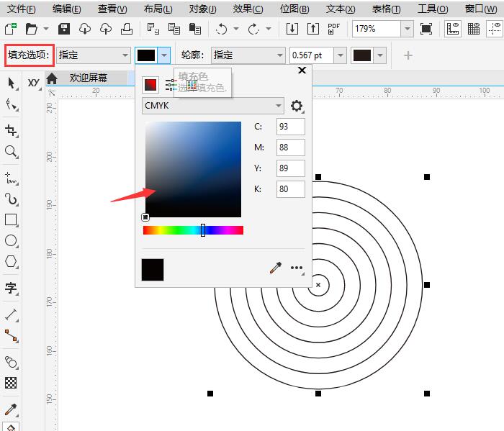Click the K value field
This screenshot has width=504, height=431.
tap(291, 189)
